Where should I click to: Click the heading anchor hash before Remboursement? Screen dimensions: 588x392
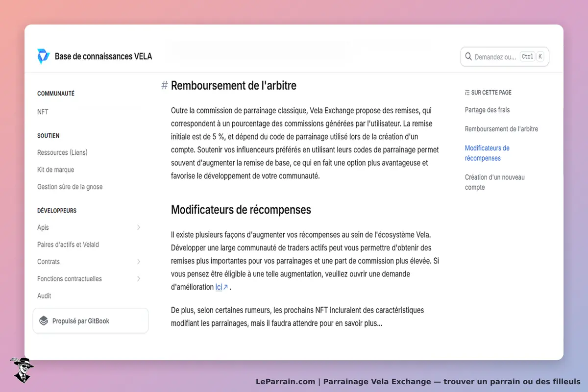[x=165, y=86]
